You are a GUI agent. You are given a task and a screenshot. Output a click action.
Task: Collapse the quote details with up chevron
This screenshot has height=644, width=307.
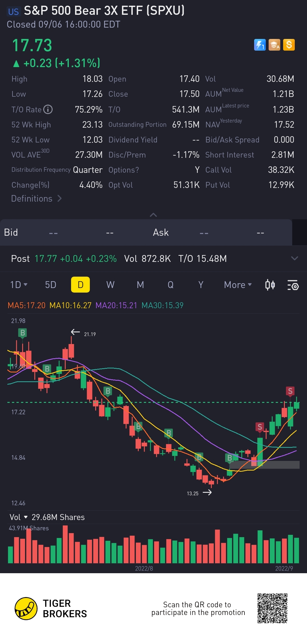point(153,215)
